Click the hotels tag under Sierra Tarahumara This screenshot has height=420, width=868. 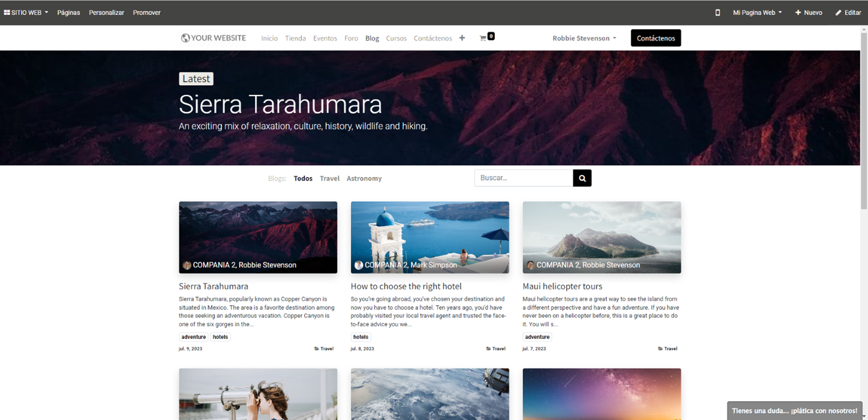click(220, 337)
